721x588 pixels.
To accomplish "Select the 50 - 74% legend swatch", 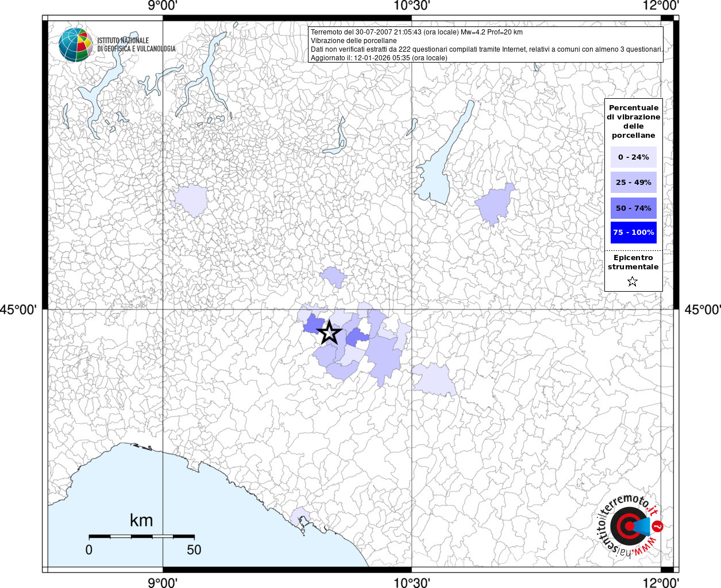I will 633,208.
